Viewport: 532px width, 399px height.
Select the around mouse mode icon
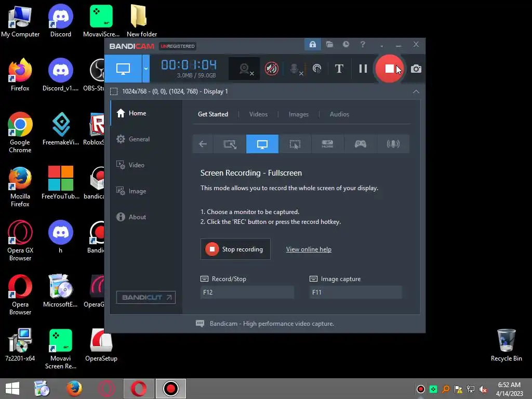(295, 144)
